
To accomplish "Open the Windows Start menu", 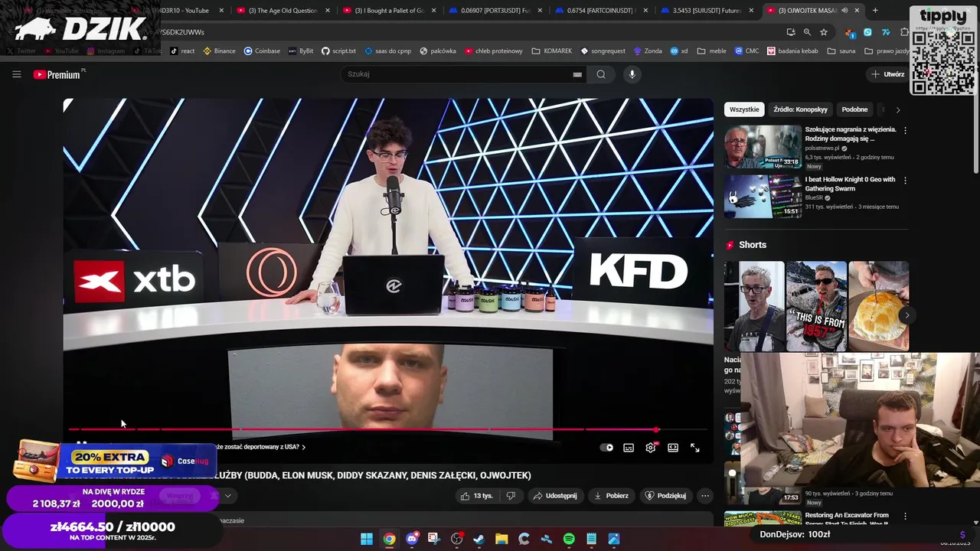I will [x=367, y=539].
